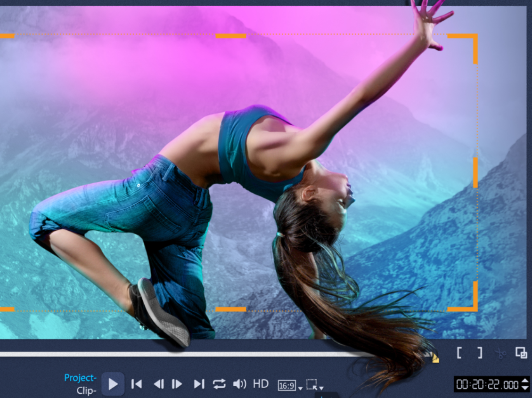The height and width of the screenshot is (398, 532).
Task: Click the scissors split clip icon
Action: pos(500,354)
